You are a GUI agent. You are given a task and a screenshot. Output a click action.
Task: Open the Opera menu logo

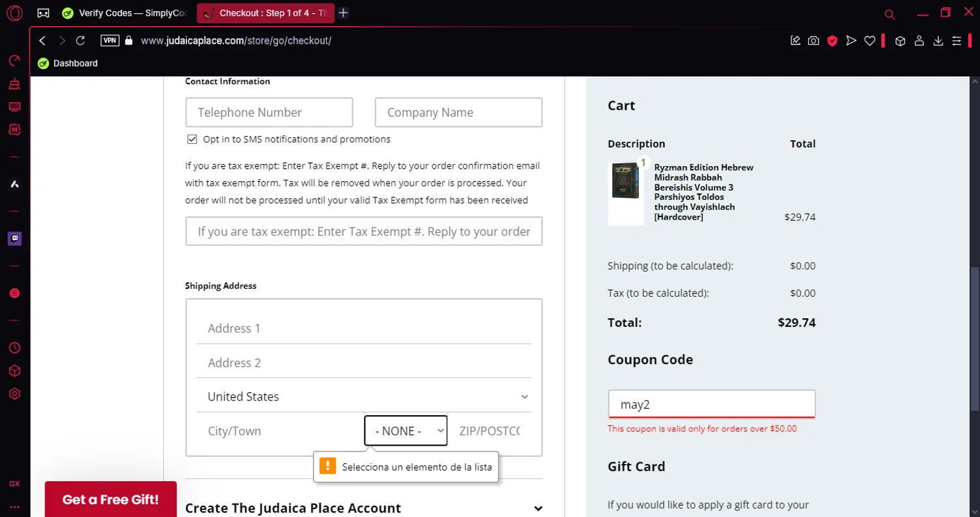pyautogui.click(x=14, y=12)
